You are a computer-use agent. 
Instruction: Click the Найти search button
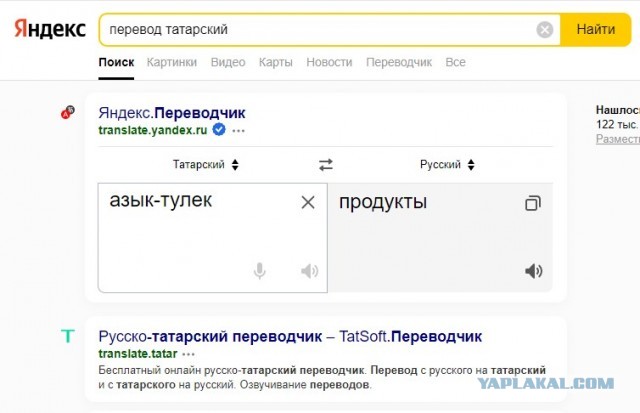tap(596, 29)
